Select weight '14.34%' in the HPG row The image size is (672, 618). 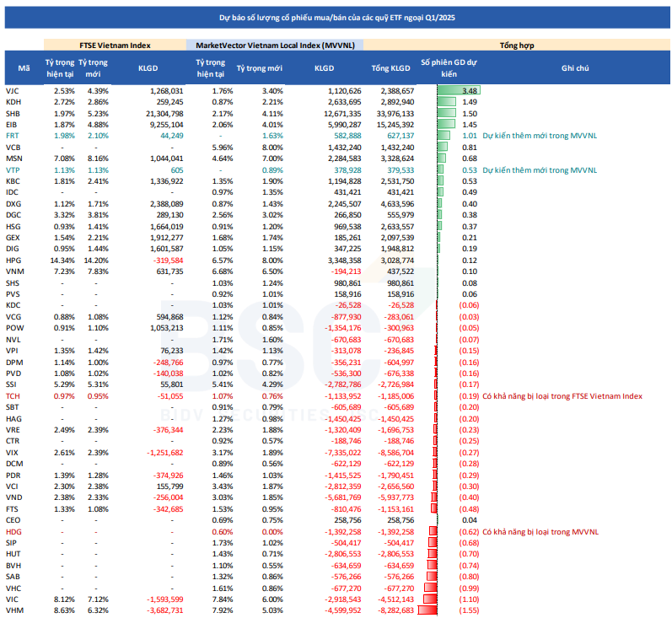(62, 261)
